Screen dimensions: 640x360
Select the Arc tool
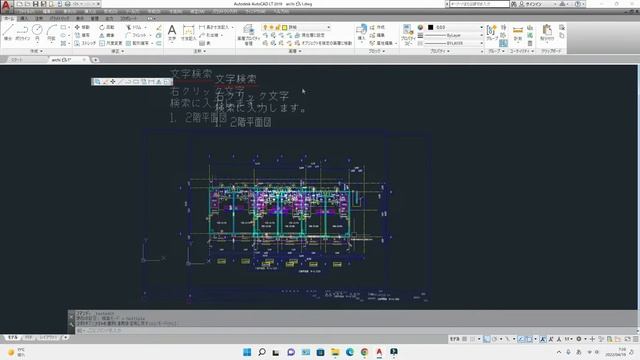tap(51, 32)
